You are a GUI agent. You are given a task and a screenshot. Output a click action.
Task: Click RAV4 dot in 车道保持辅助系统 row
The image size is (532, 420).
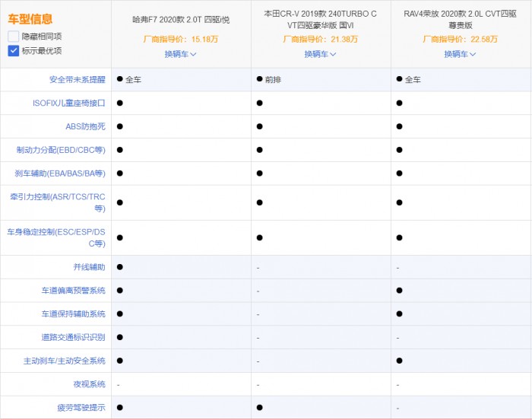[x=399, y=314]
